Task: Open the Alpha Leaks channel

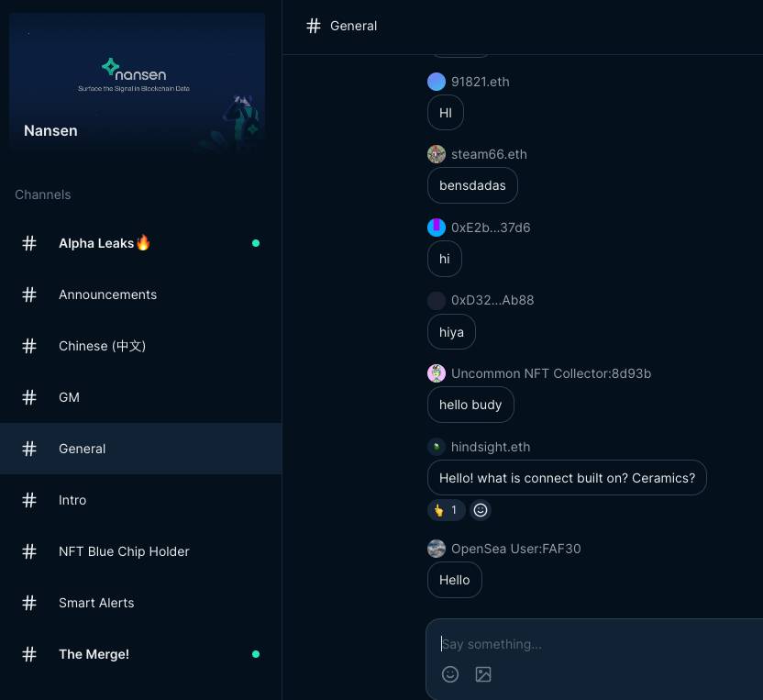Action: pos(105,243)
